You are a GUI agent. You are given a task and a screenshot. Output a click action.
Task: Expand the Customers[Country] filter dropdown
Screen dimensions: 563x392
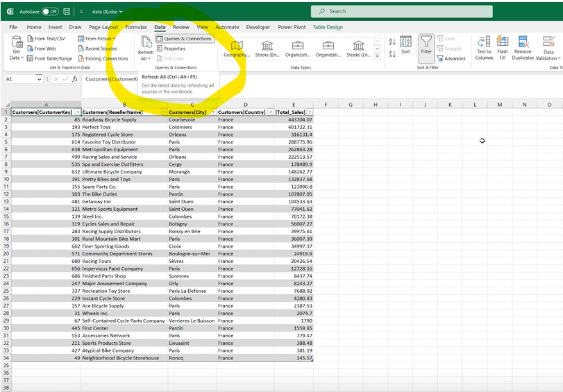tap(269, 112)
